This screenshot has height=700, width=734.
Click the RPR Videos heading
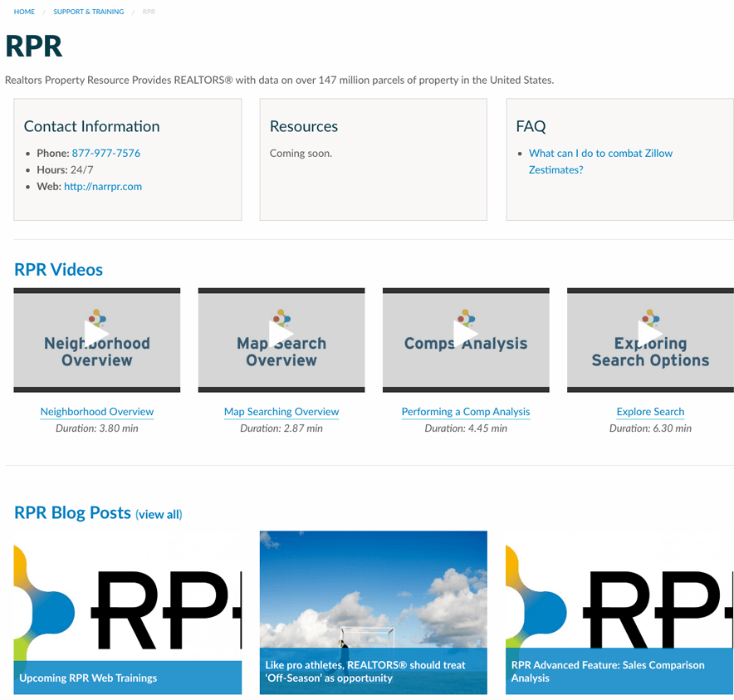(x=58, y=270)
